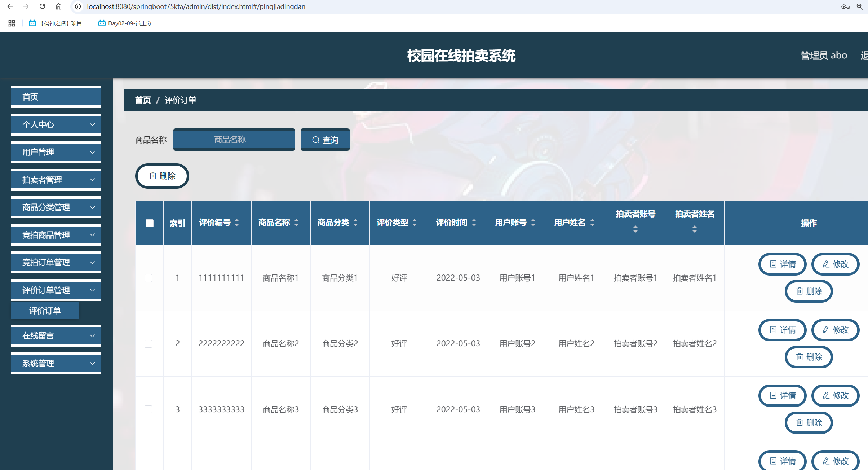Click the 商品名称 search input
The width and height of the screenshot is (868, 470).
point(234,140)
